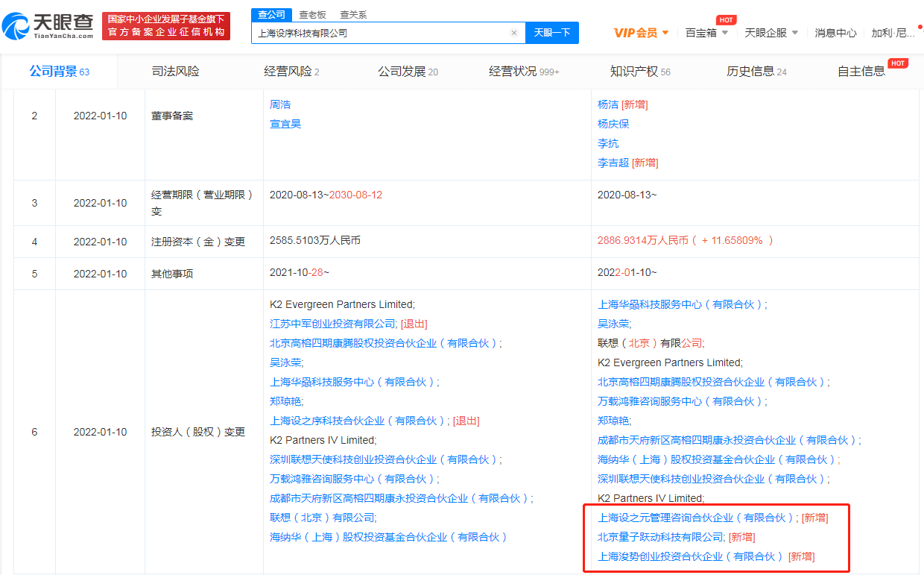Open 成都市天府新区高榕四期康永 link in left column

point(400,498)
